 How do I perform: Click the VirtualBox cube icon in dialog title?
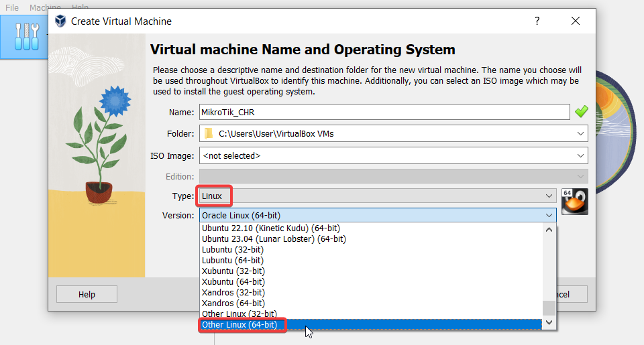click(x=60, y=21)
